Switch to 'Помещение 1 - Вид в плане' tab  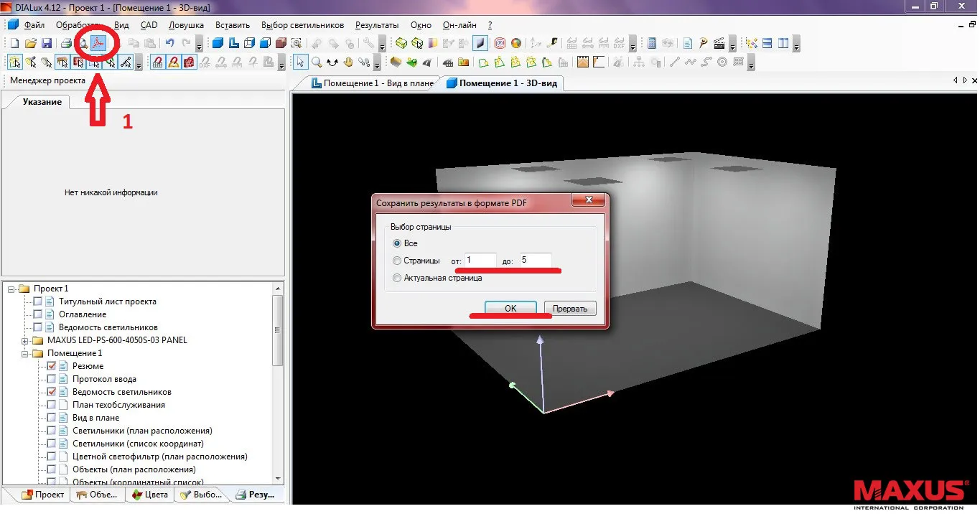372,83
